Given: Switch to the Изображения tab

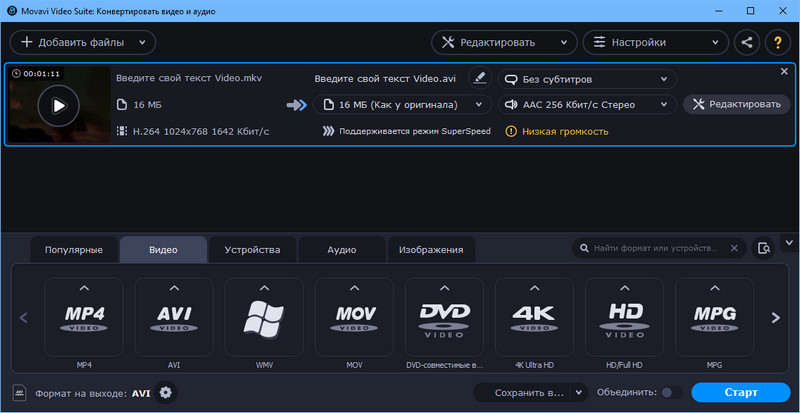Looking at the screenshot, I should click(x=431, y=250).
